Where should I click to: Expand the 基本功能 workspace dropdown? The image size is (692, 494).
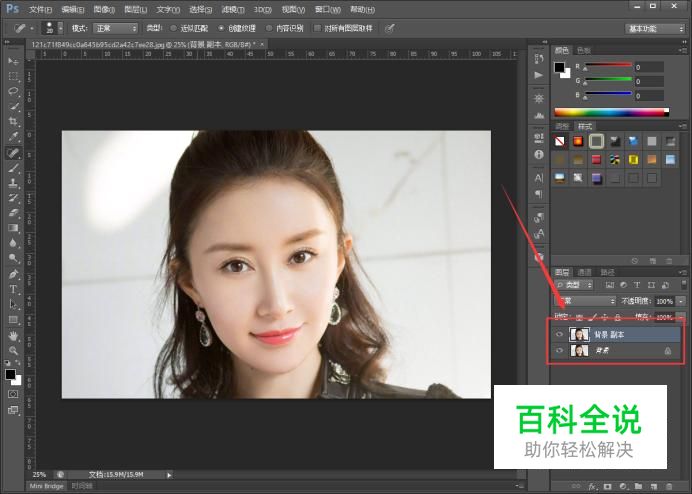point(655,28)
